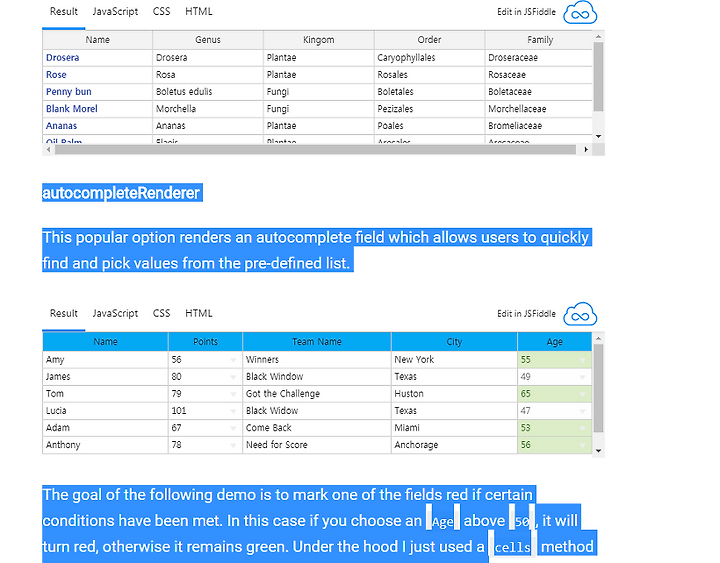Select the New York city cell
Image resolution: width=720 pixels, height=563 pixels.
coord(454,360)
